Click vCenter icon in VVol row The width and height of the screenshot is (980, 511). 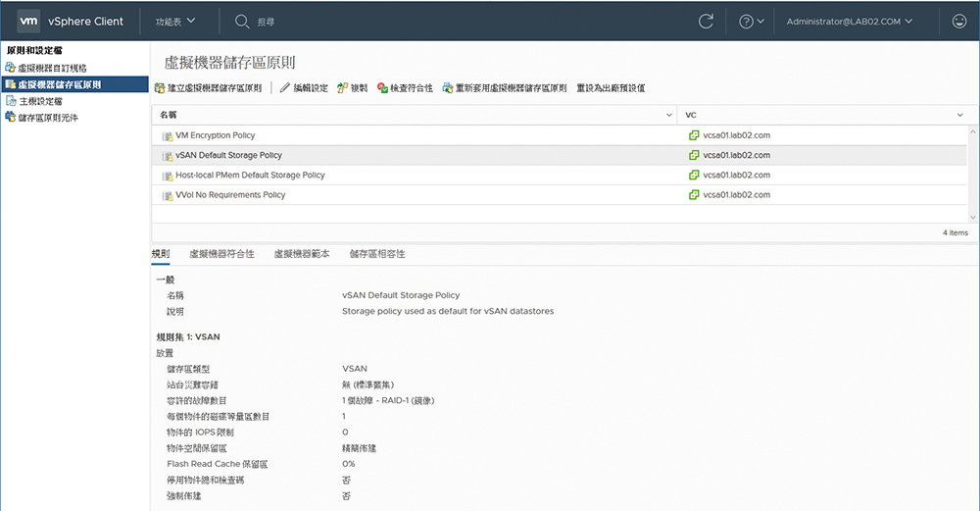(694, 195)
